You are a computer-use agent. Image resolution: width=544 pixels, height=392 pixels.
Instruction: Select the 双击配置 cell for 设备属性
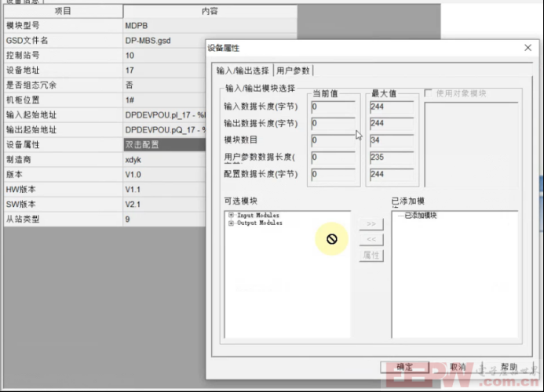pyautogui.click(x=164, y=144)
